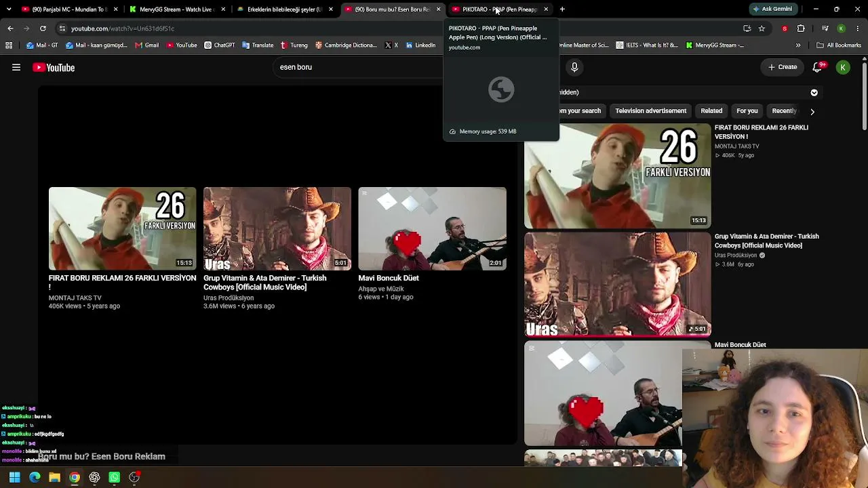This screenshot has width=868, height=488.
Task: Open a new browser tab
Action: (x=562, y=9)
